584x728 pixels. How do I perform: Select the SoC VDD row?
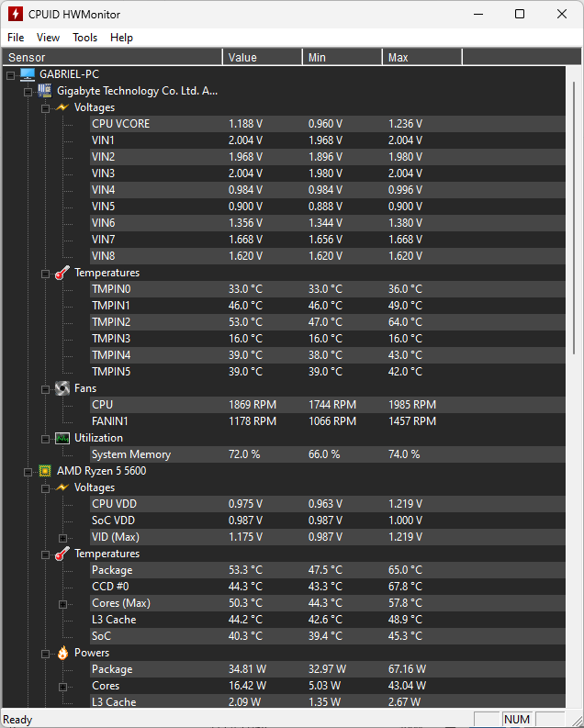point(328,521)
